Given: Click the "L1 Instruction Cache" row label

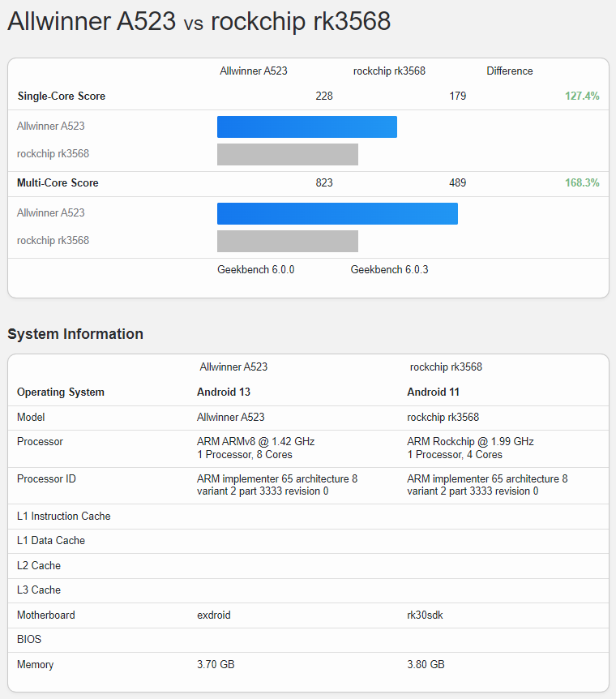Looking at the screenshot, I should click(x=64, y=517).
